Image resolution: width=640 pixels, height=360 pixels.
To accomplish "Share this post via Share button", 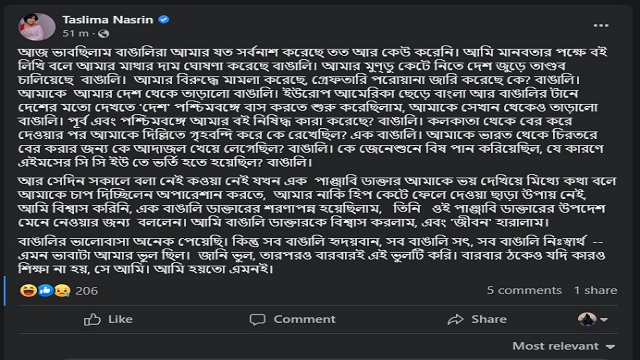I will tap(477, 319).
